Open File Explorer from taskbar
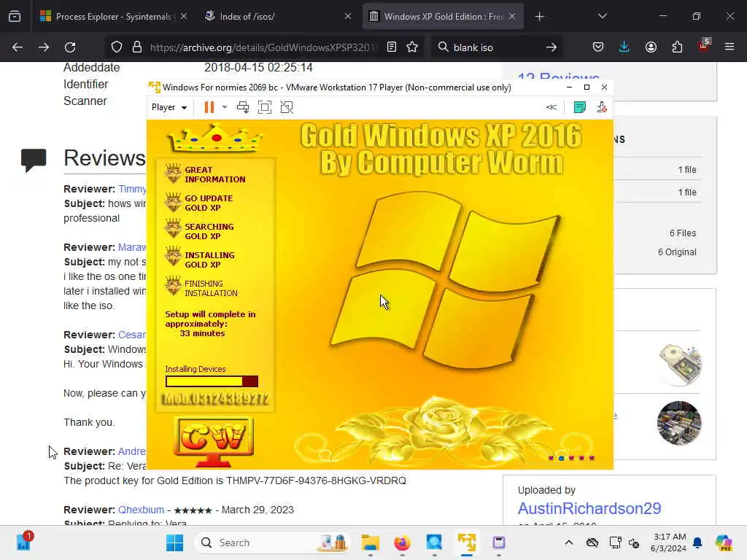The image size is (747, 560). (x=370, y=542)
